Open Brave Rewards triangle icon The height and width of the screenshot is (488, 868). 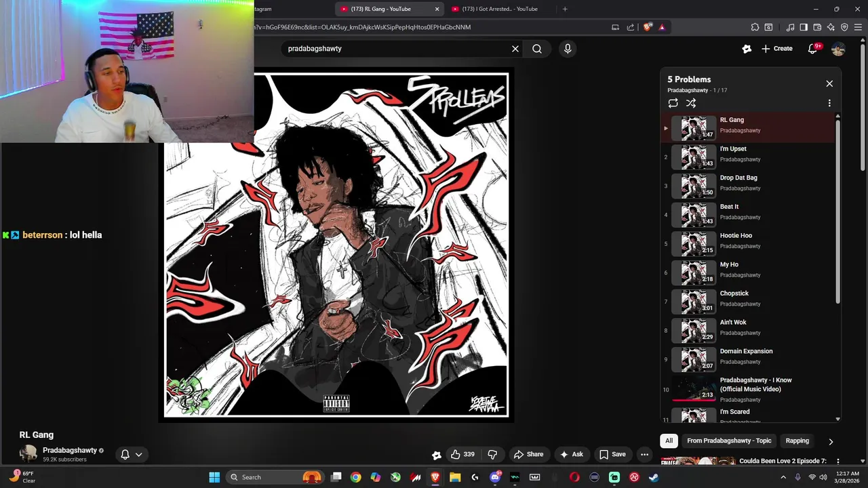[662, 27]
